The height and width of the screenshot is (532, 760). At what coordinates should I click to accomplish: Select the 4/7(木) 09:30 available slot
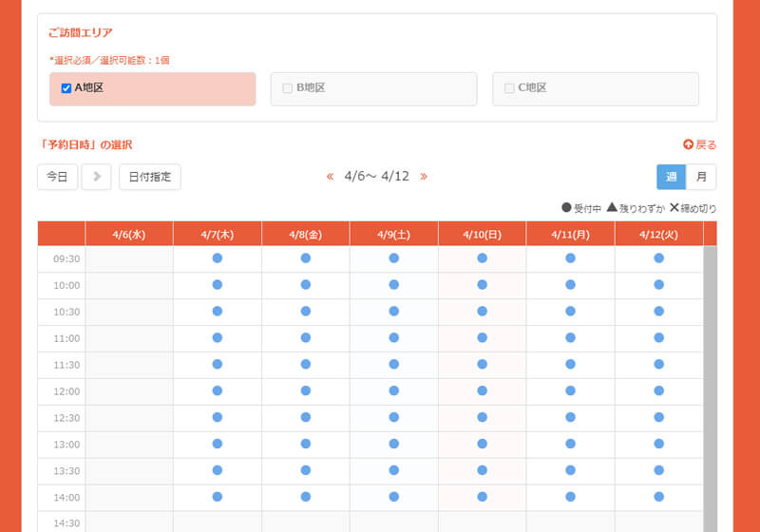pyautogui.click(x=217, y=258)
